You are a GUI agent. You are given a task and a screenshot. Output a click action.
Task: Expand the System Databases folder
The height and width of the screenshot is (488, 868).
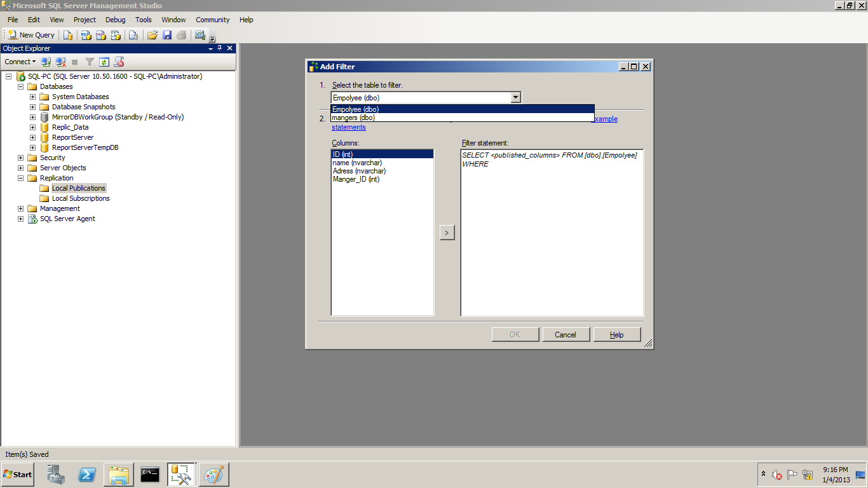click(x=32, y=97)
